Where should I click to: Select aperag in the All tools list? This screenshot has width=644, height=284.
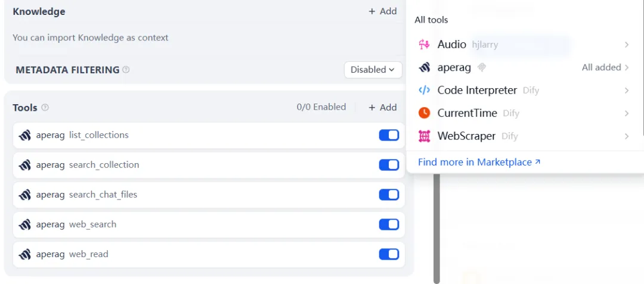pos(454,68)
